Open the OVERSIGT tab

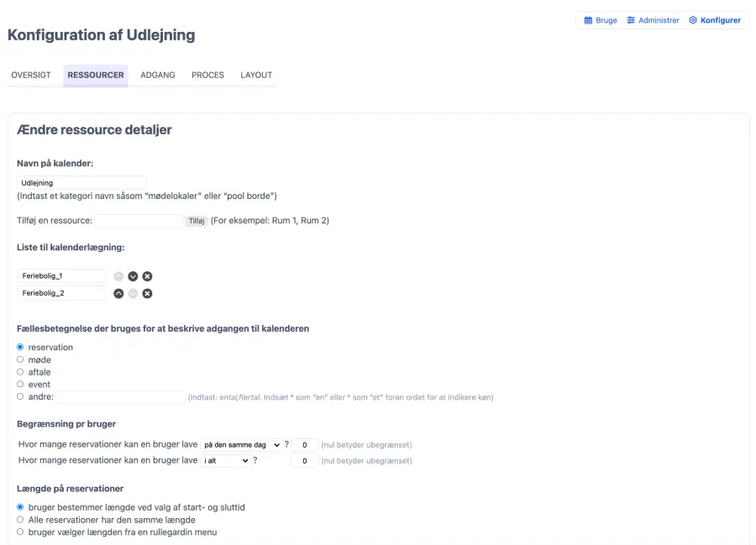pyautogui.click(x=31, y=75)
